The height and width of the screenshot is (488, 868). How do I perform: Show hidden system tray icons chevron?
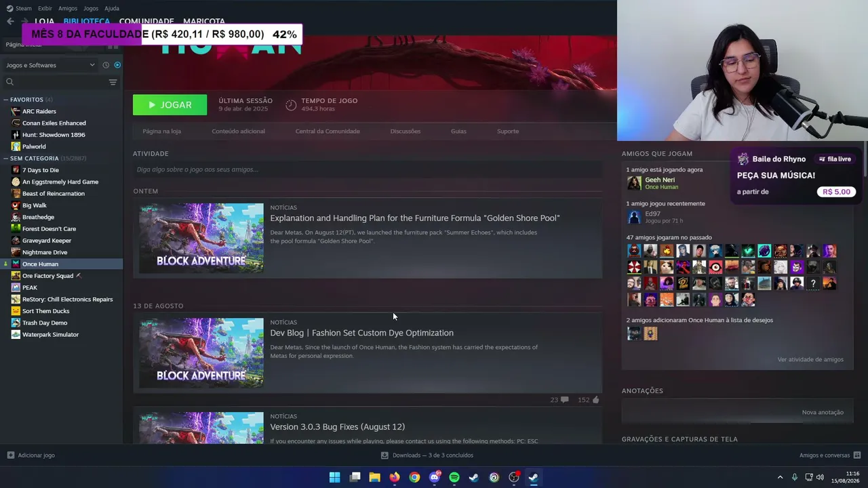(780, 477)
